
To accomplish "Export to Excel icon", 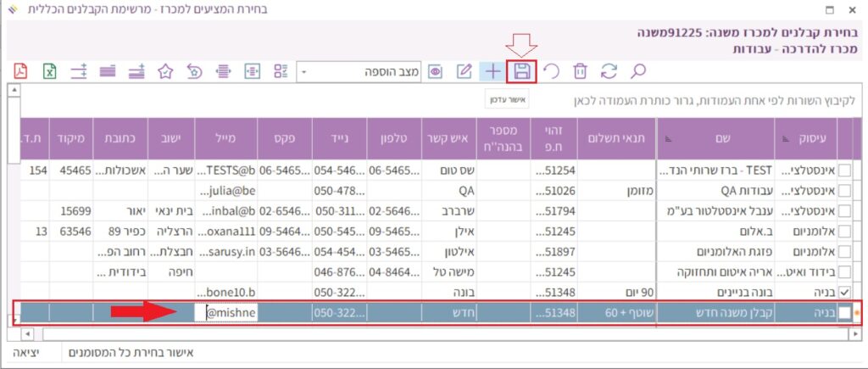I will 50,71.
